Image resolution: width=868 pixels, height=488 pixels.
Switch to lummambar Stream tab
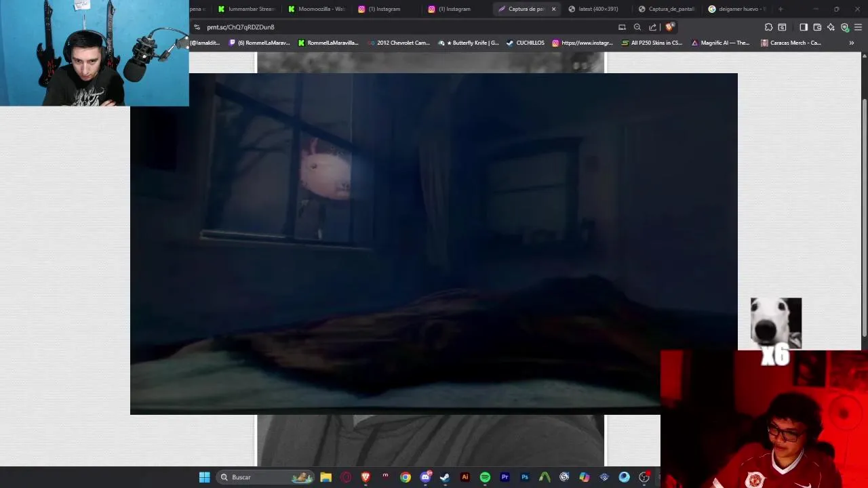pyautogui.click(x=245, y=9)
